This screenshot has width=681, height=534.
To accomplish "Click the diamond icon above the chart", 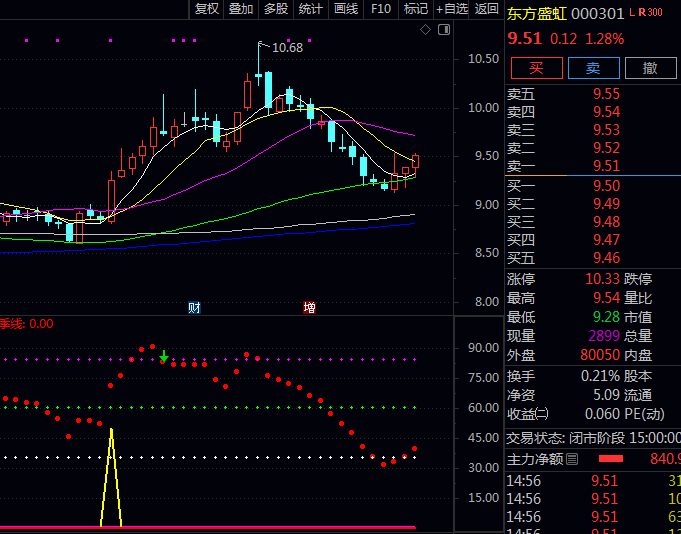I will pos(425,30).
